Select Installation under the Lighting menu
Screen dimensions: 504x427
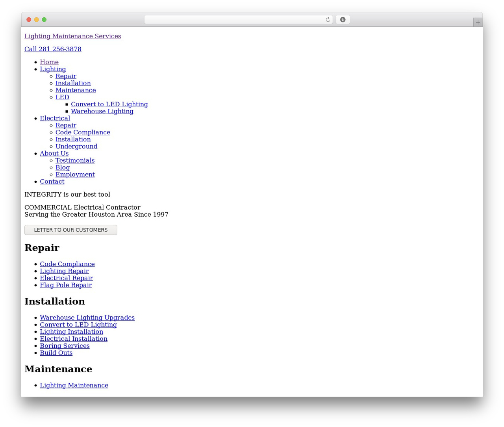[73, 84]
